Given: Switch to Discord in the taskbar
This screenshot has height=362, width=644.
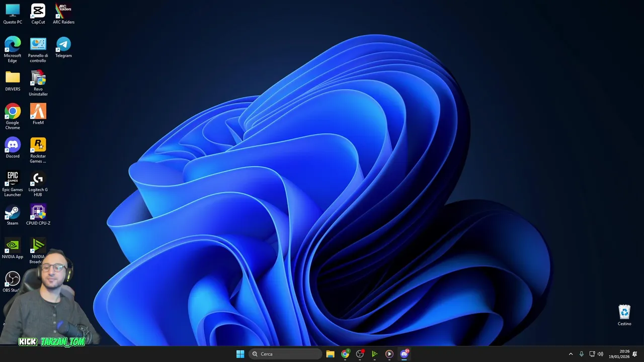Looking at the screenshot, I should pos(404,354).
